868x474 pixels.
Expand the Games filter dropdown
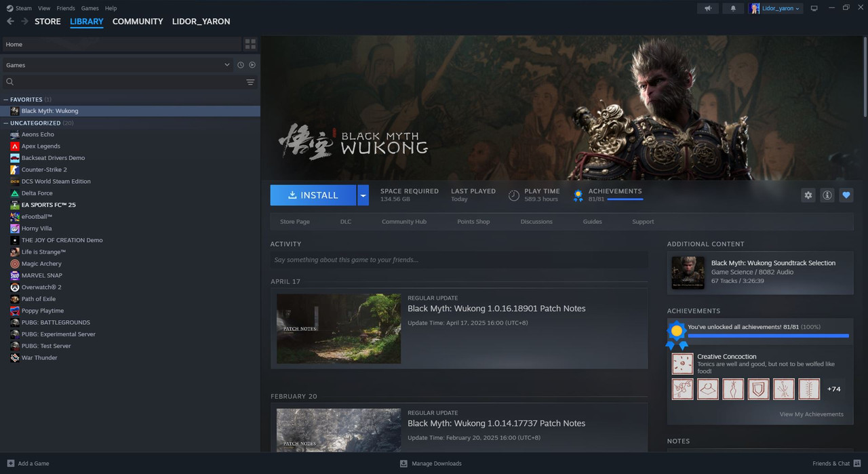click(227, 65)
